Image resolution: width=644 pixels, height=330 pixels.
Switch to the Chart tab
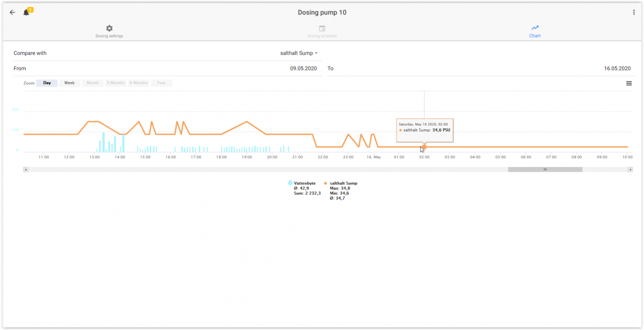pyautogui.click(x=535, y=31)
